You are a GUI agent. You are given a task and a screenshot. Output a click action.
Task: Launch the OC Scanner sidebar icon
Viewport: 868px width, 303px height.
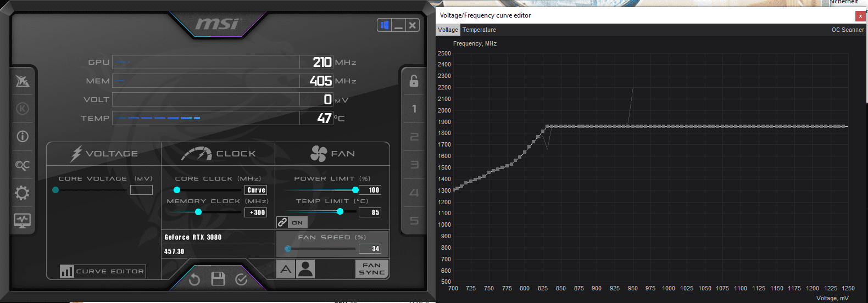point(23,165)
